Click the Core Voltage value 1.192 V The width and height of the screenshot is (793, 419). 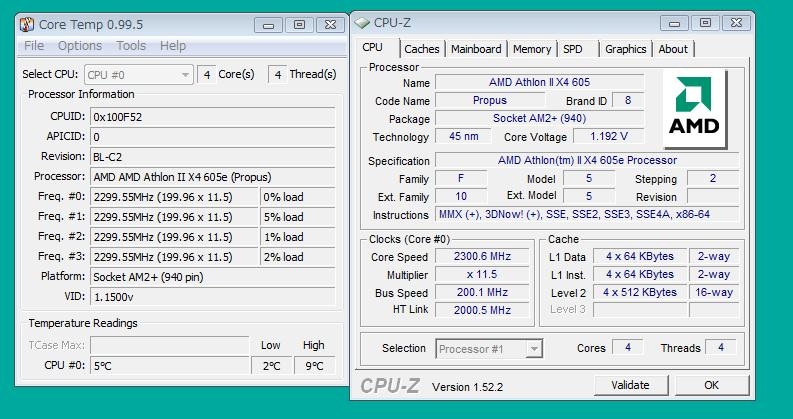[608, 136]
